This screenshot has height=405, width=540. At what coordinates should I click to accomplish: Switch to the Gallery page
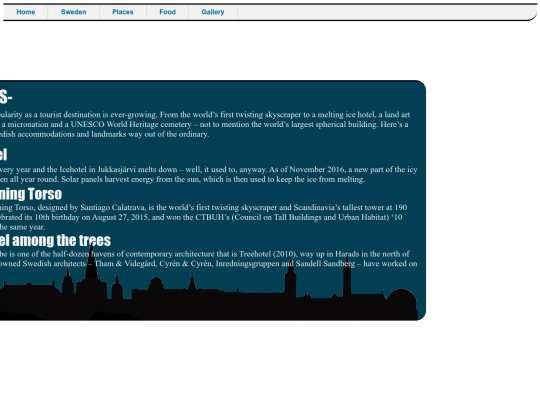coord(213,12)
